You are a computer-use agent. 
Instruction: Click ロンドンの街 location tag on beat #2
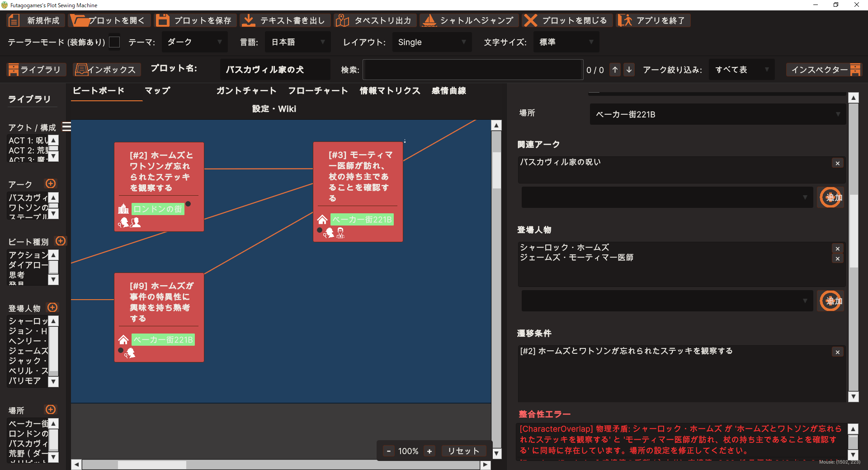tap(158, 209)
